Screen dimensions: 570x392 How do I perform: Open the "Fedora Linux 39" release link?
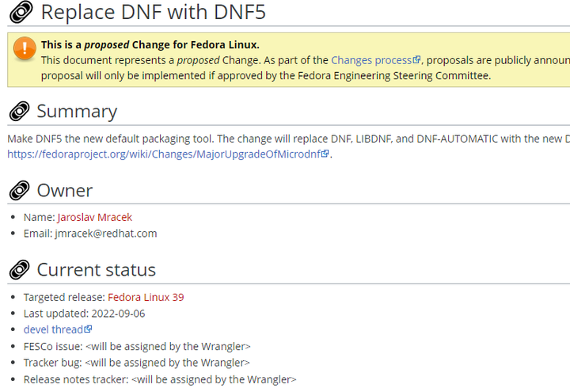coord(146,297)
